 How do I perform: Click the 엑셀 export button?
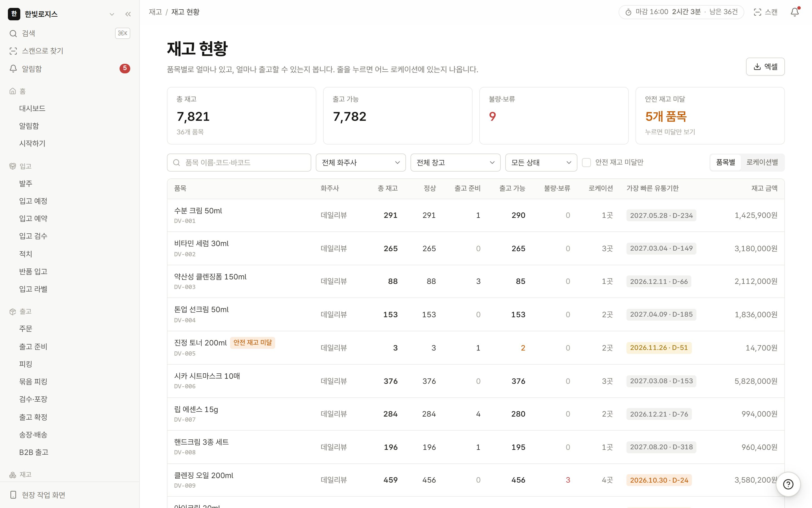coord(765,67)
